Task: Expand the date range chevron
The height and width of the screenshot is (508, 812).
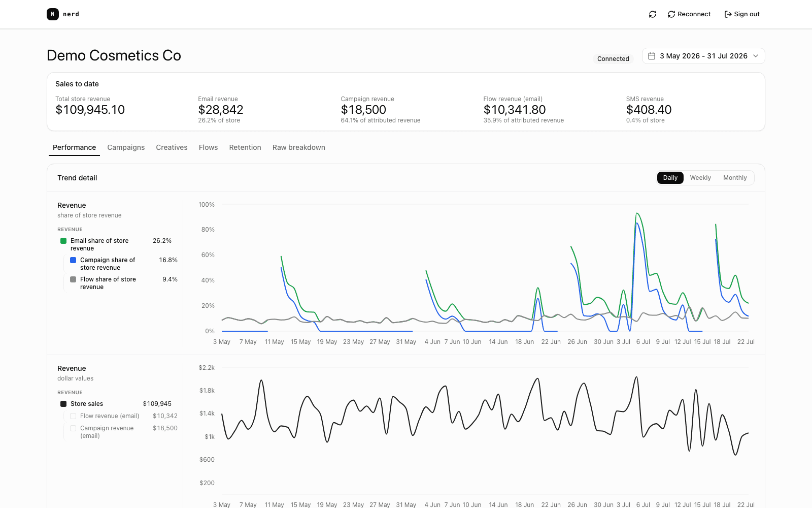Action: [756, 56]
